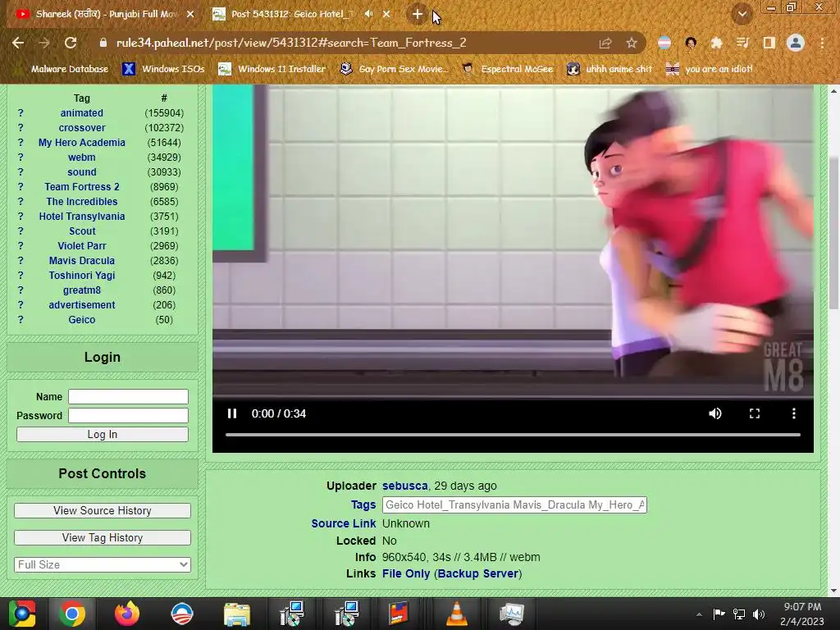840x630 pixels.
Task: Expand the tab search dropdown
Action: coord(742,15)
